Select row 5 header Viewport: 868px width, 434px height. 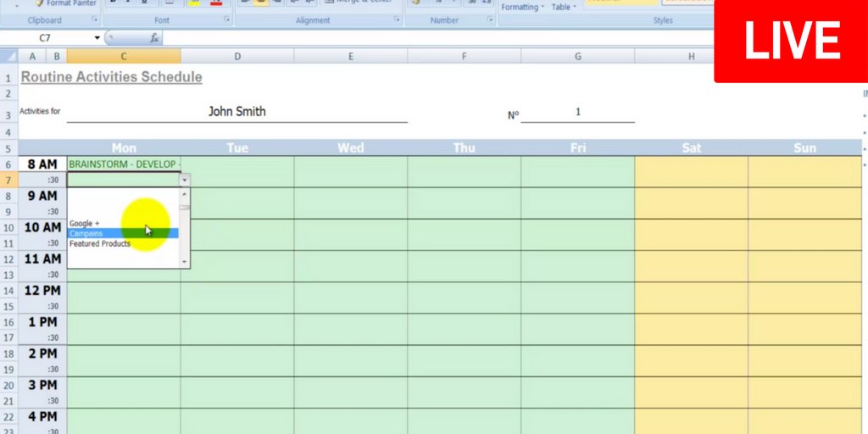point(8,148)
